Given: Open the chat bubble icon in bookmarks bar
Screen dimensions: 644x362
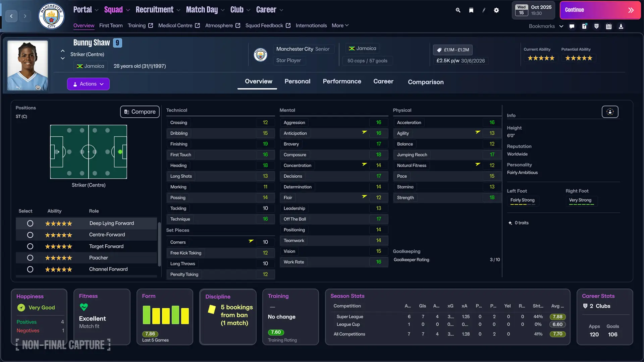Looking at the screenshot, I should [x=572, y=26].
